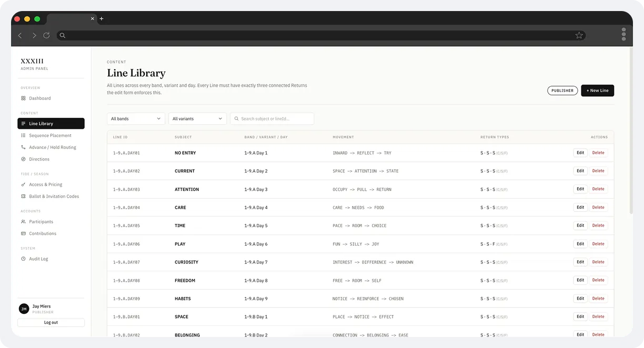644x348 pixels.
Task: Click line ID 1-9.B.DAY01
Action: [x=126, y=317]
